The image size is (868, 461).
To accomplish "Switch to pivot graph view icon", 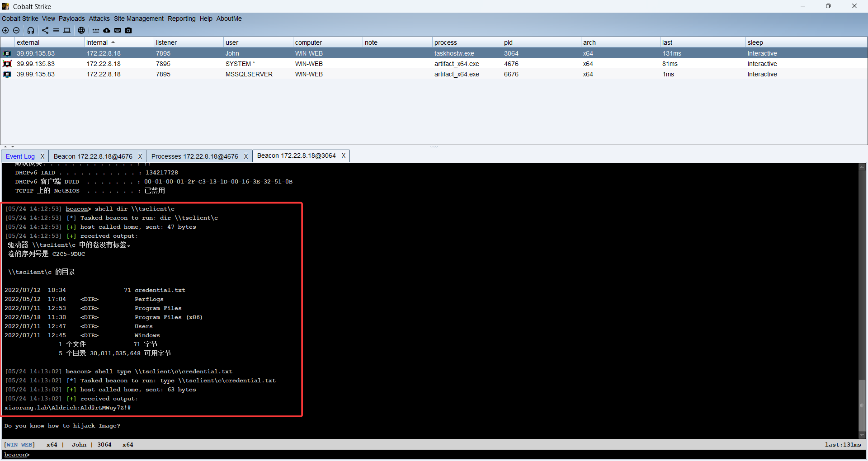I will (x=45, y=30).
